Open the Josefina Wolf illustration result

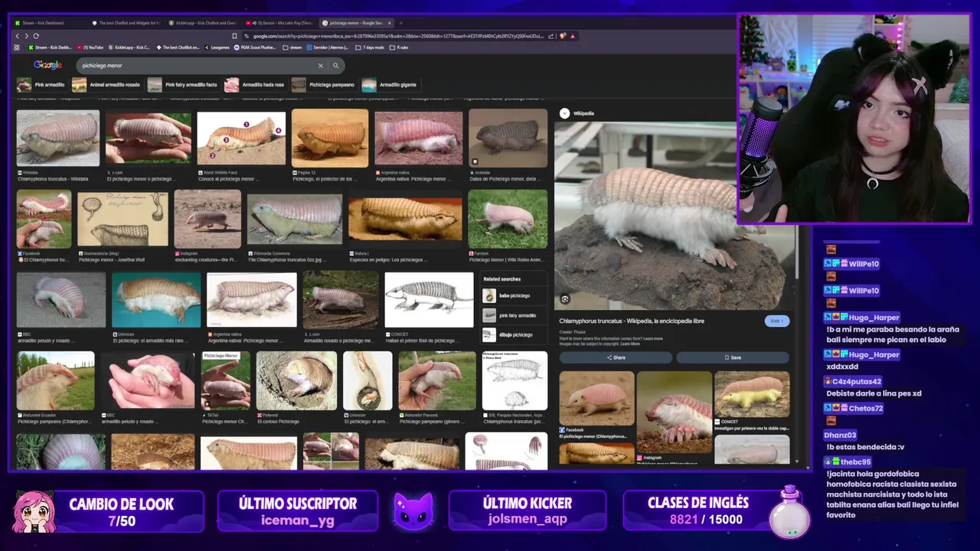(122, 219)
